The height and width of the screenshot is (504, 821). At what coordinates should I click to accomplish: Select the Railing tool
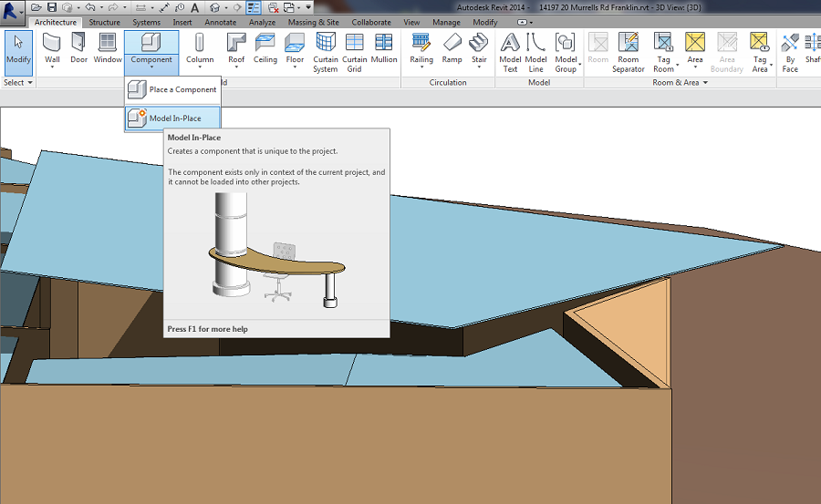[421, 51]
